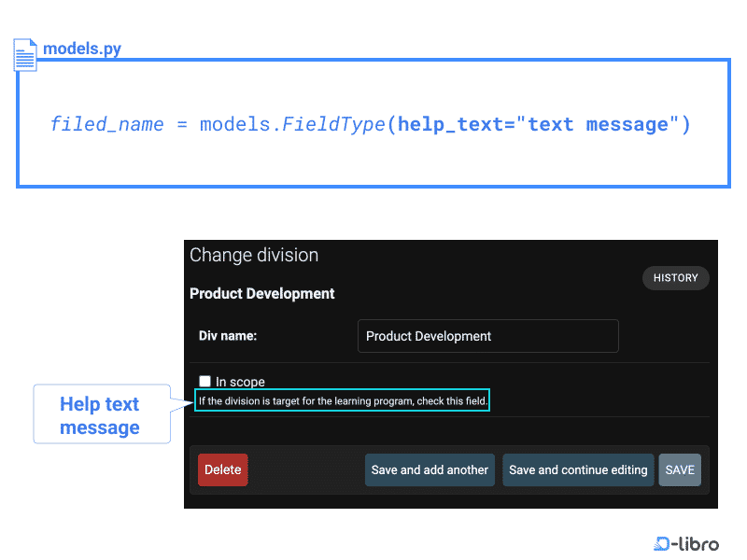Click Save and add another
Screen dimensions: 747x560
[430, 469]
